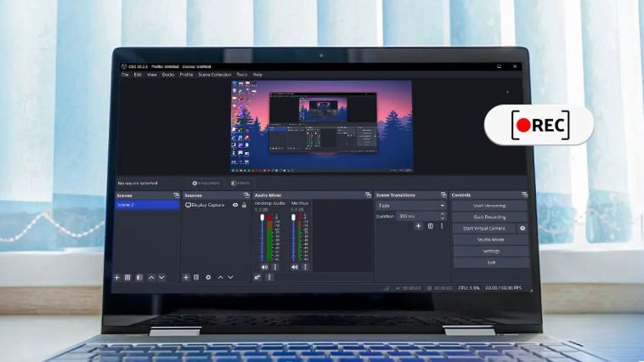Open source properties gear in the Sources panel
The height and width of the screenshot is (362, 644).
[x=208, y=278]
